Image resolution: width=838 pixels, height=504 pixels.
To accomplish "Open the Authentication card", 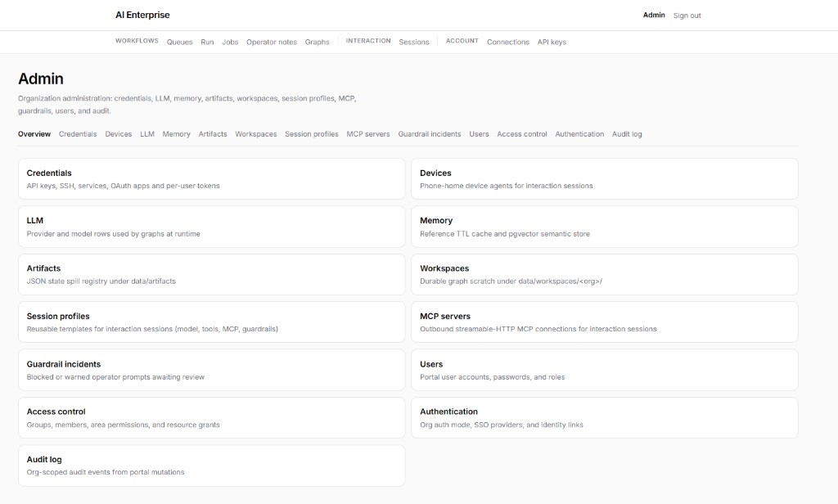I will [x=605, y=417].
